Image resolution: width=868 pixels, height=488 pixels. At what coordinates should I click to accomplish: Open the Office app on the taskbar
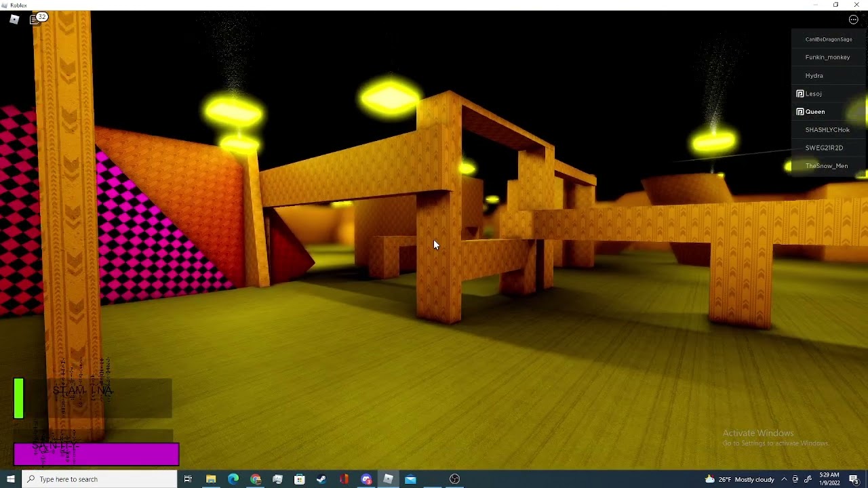click(x=344, y=479)
